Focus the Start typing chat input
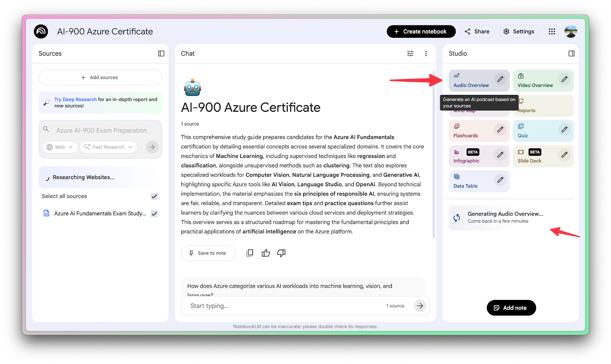Image resolution: width=611 pixels, height=364 pixels. [286, 306]
